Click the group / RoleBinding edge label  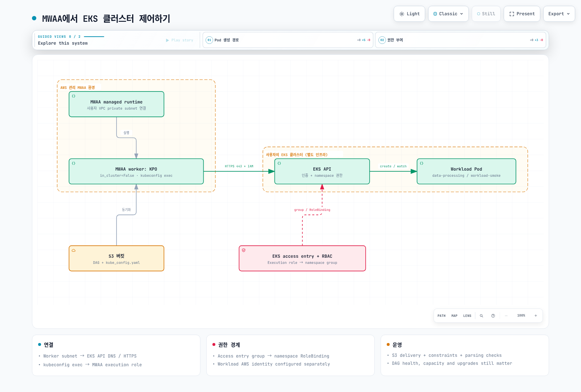pyautogui.click(x=312, y=210)
